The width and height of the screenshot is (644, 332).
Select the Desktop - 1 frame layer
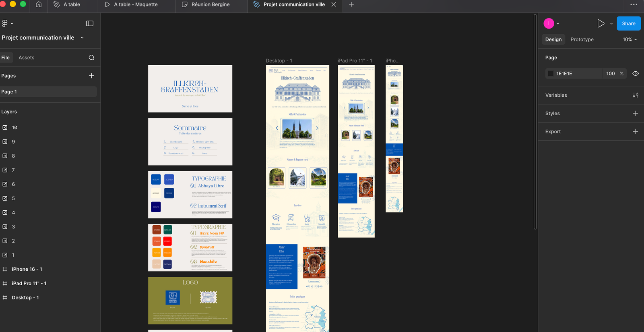tap(25, 298)
